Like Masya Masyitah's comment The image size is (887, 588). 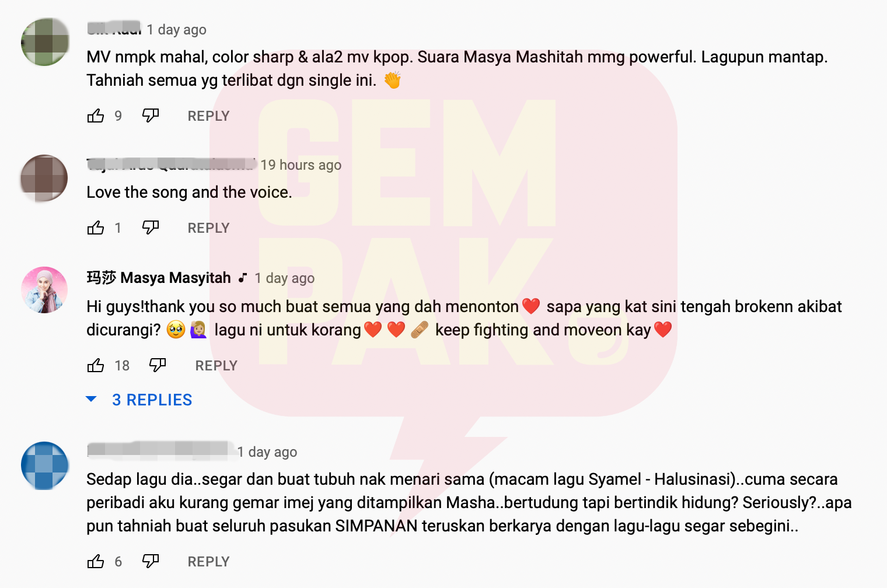[x=96, y=365]
